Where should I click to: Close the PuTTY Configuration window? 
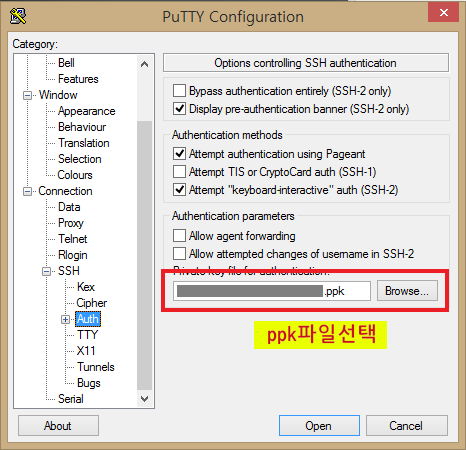point(444,13)
